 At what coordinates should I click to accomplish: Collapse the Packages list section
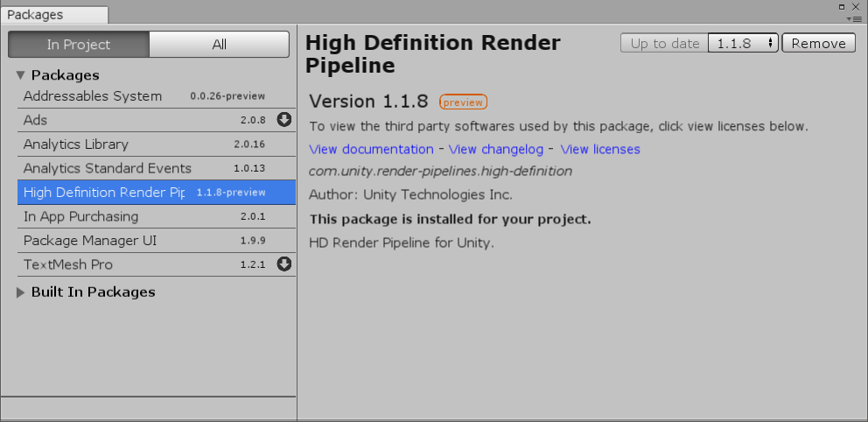pyautogui.click(x=21, y=75)
